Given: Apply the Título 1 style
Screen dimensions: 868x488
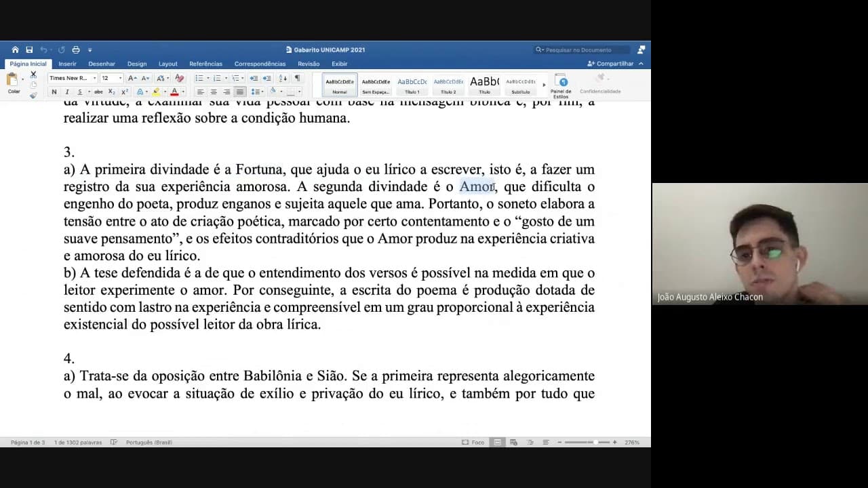Looking at the screenshot, I should tap(412, 85).
